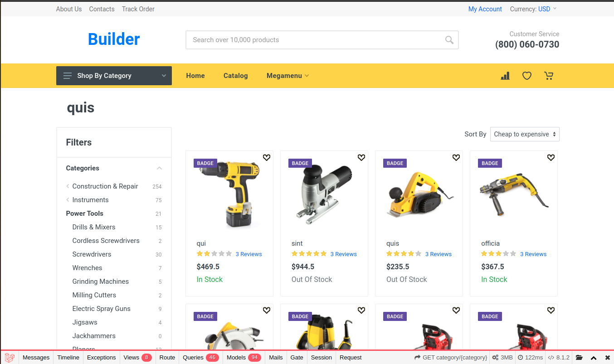
Task: Add 'sint' jigsaw to wishlist
Action: click(361, 157)
